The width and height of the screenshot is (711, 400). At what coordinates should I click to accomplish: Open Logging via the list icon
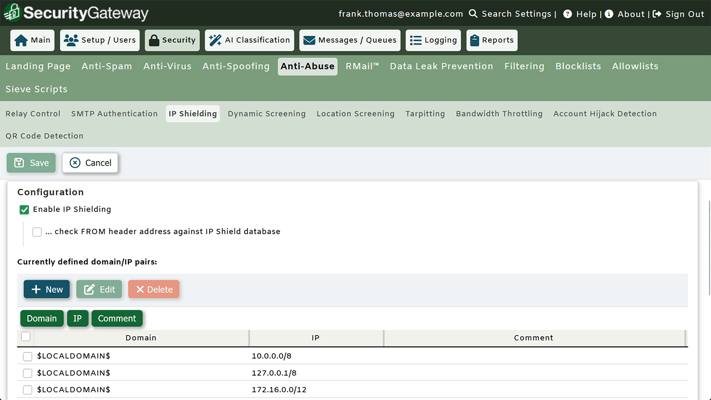click(x=415, y=40)
